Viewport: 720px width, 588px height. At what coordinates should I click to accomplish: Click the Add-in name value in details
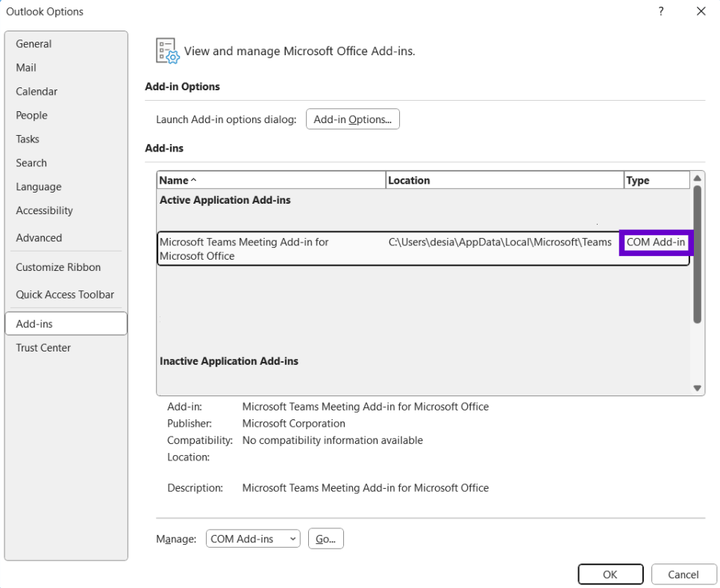[x=366, y=407]
